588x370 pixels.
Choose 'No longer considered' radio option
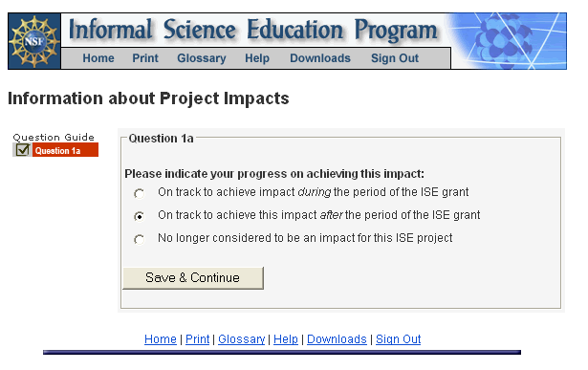(x=140, y=239)
